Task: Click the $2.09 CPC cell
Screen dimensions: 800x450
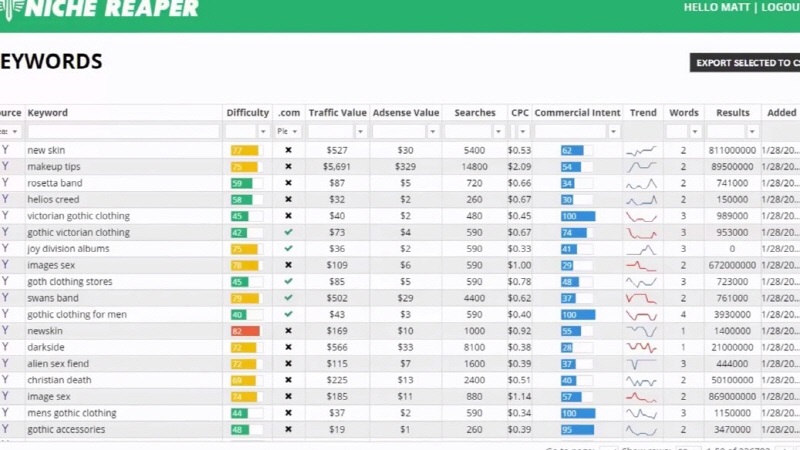Action: (519, 166)
